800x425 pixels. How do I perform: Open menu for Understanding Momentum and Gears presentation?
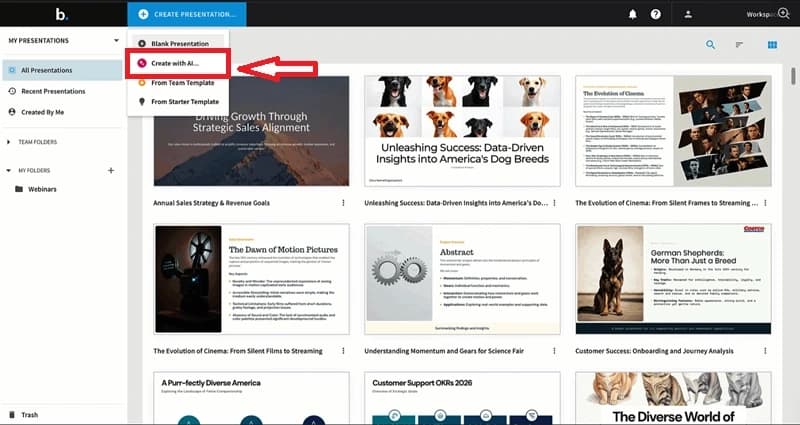click(x=555, y=351)
